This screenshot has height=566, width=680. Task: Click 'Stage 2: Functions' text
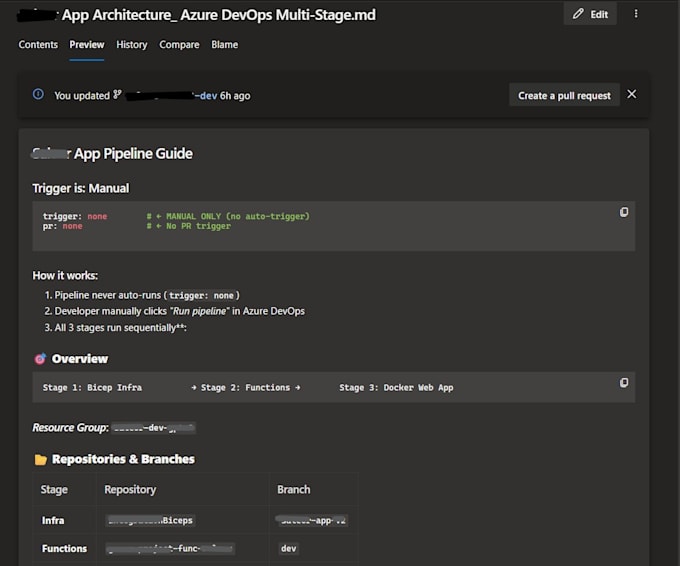245,388
